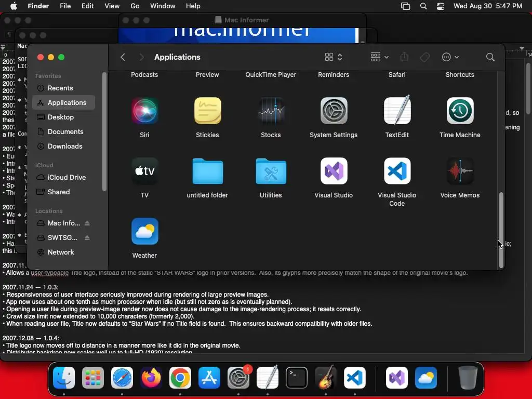Open the Window menu
This screenshot has width=532, height=399.
click(163, 6)
